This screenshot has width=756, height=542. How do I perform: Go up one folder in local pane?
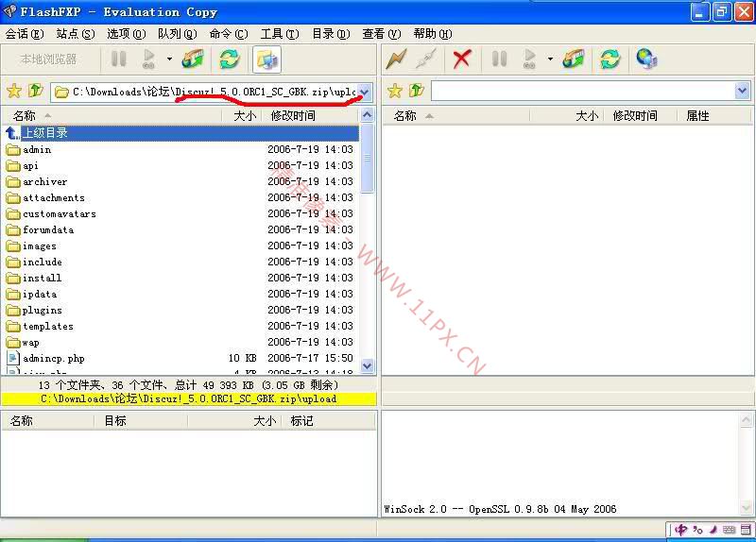[35, 92]
